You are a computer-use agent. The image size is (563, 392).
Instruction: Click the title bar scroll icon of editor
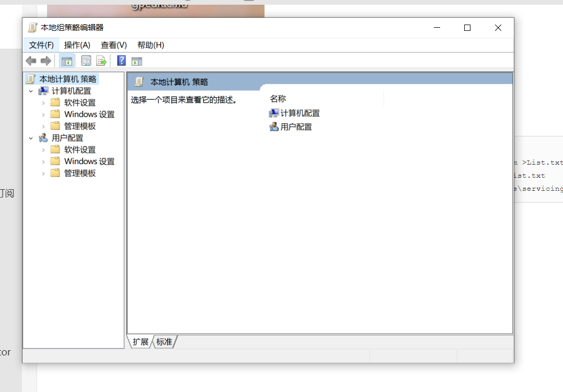click(33, 28)
